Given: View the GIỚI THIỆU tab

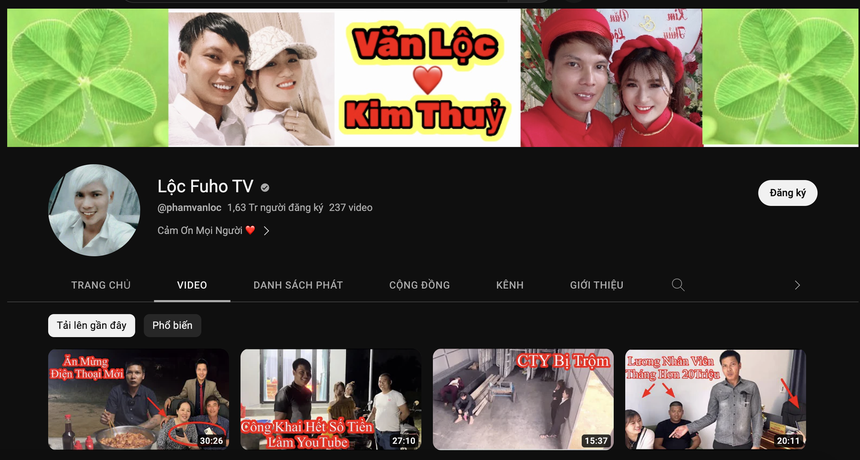Looking at the screenshot, I should point(597,285).
